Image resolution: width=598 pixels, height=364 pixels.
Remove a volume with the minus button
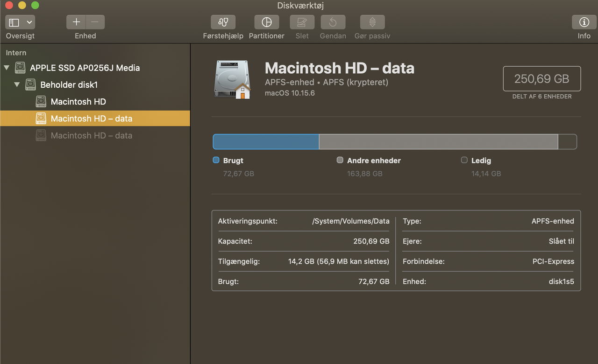click(95, 22)
